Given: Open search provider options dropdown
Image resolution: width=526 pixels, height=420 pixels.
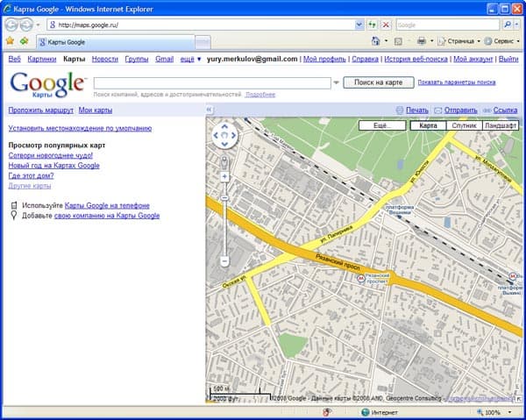Looking at the screenshot, I should pyautogui.click(x=517, y=25).
